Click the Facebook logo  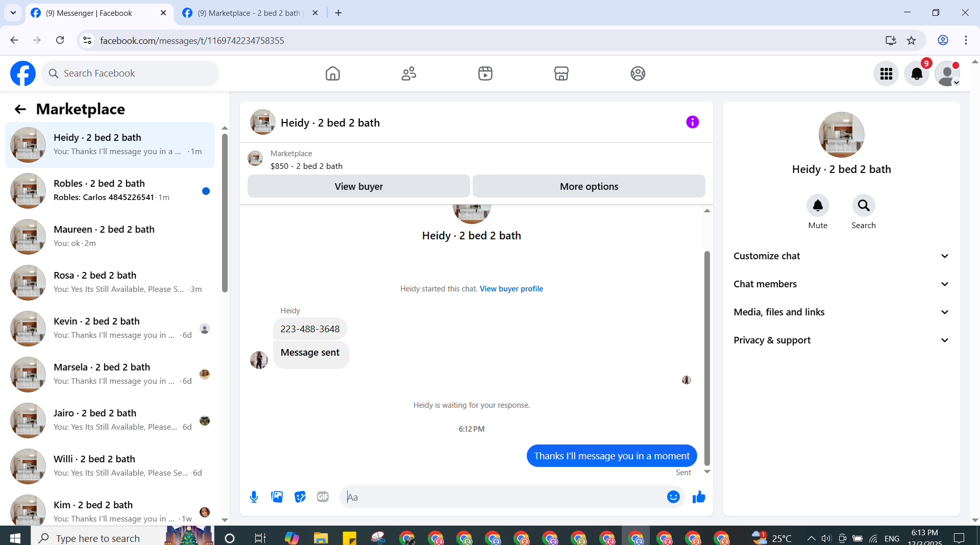point(23,73)
